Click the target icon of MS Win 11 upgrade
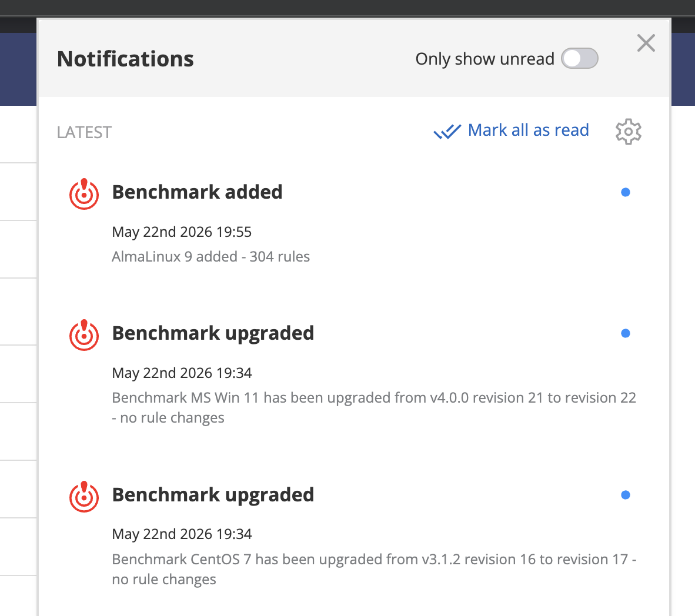 pos(83,335)
